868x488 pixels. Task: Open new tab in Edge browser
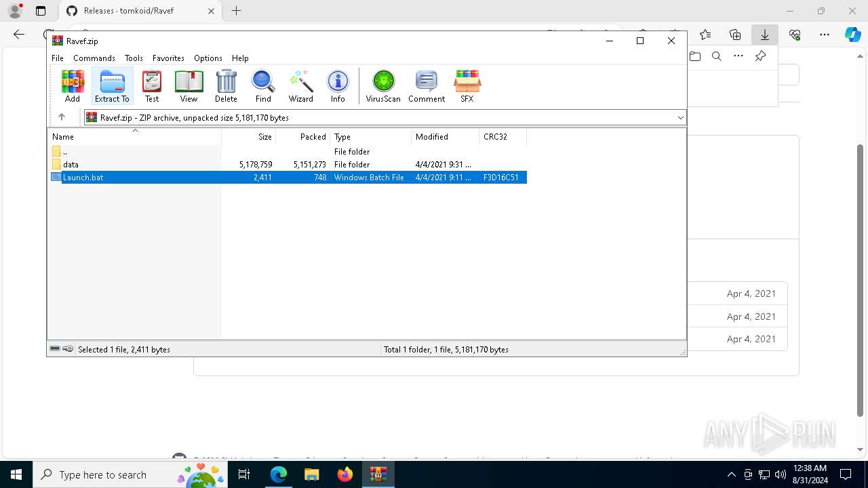236,11
